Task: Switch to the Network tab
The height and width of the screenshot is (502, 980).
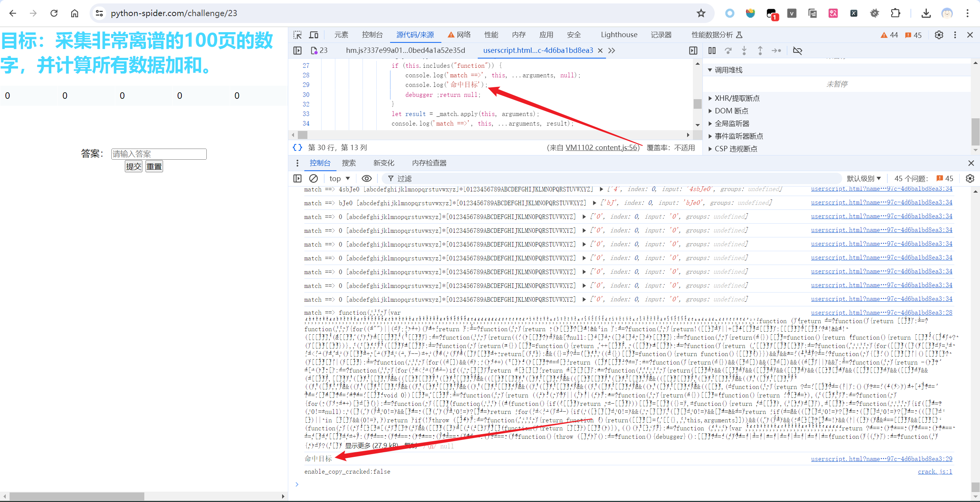Action: (x=459, y=35)
